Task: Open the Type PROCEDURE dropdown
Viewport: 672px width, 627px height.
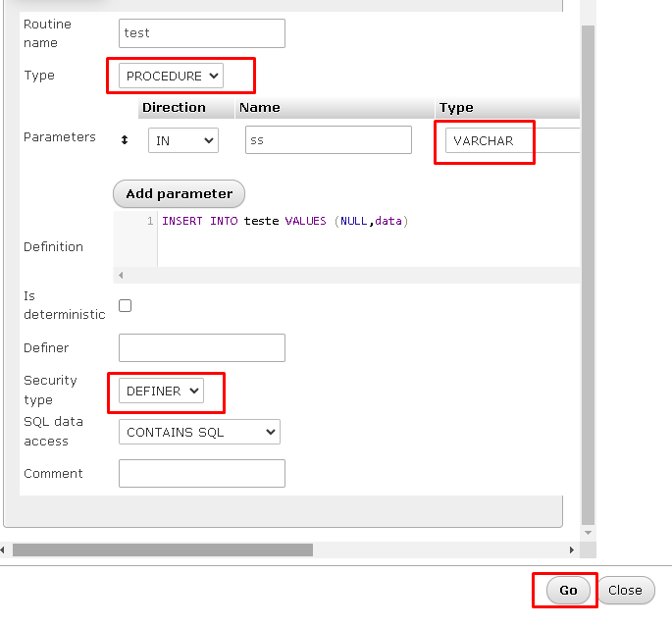Action: click(172, 76)
